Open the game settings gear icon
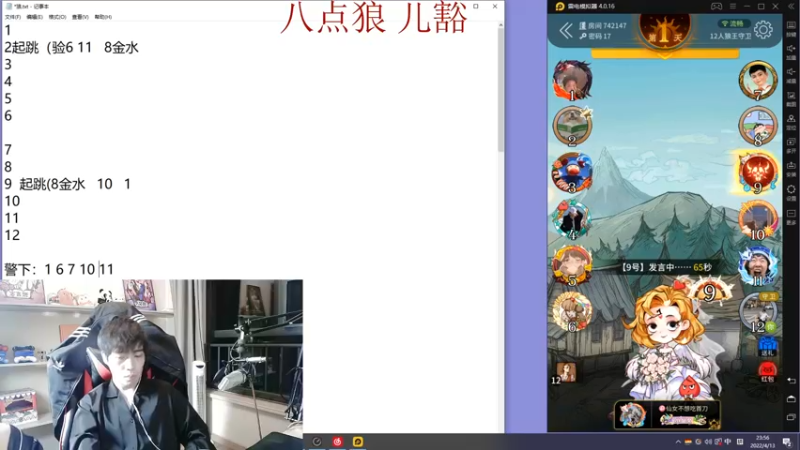This screenshot has height=450, width=800. (x=763, y=30)
